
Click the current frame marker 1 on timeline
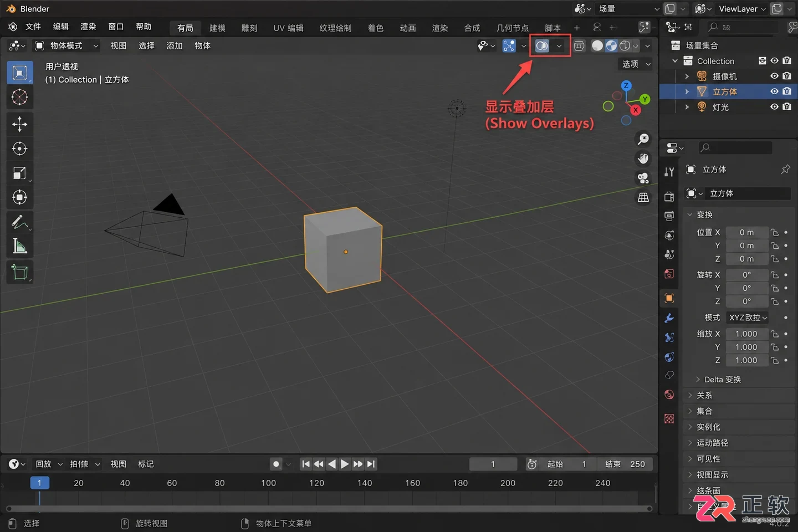39,483
